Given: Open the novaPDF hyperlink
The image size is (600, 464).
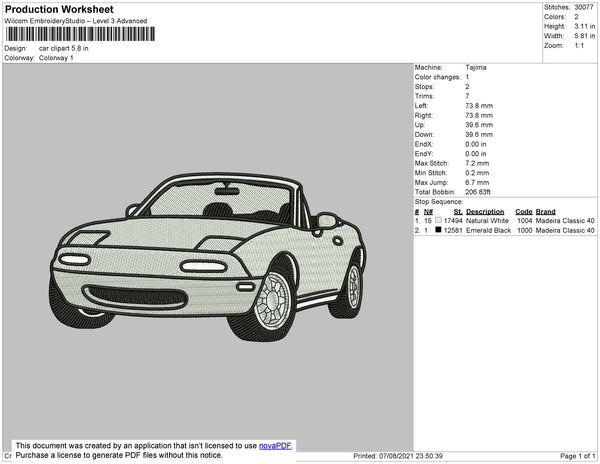Looking at the screenshot, I should 275,446.
